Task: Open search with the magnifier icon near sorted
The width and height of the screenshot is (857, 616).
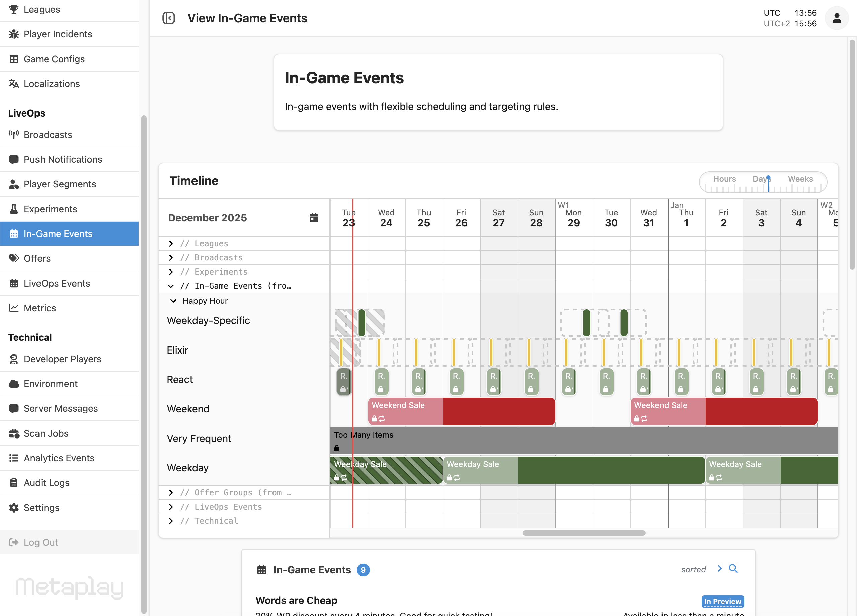Action: (734, 569)
